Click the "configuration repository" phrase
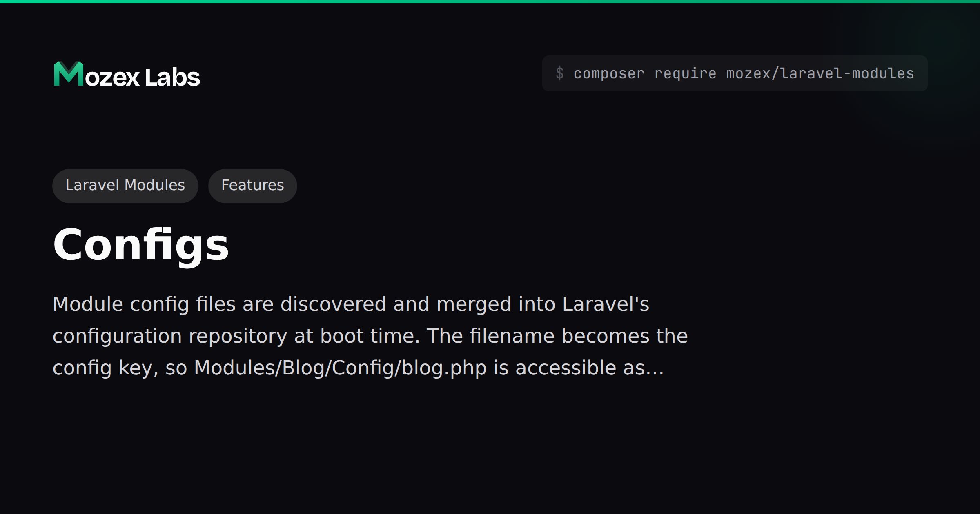Viewport: 980px width, 514px height. (x=170, y=337)
